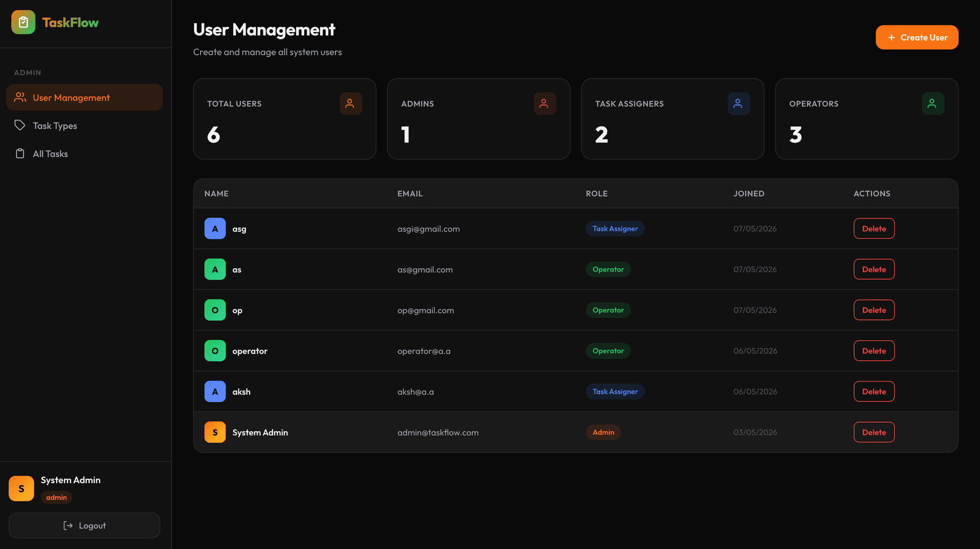Click the User Management page heading

click(x=264, y=30)
